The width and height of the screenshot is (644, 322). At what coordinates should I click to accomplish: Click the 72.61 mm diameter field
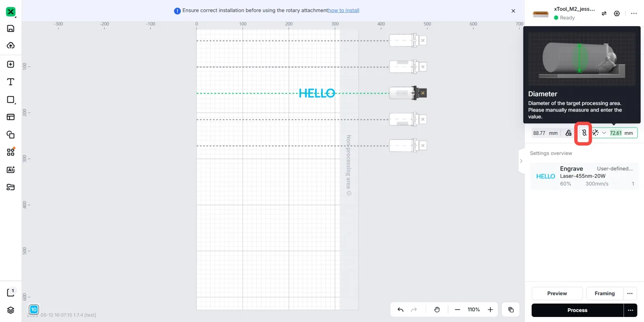point(621,133)
